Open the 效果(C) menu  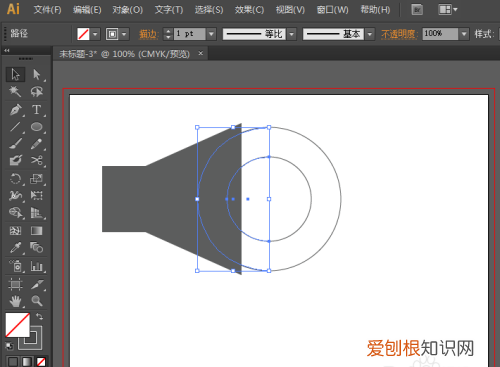(249, 10)
